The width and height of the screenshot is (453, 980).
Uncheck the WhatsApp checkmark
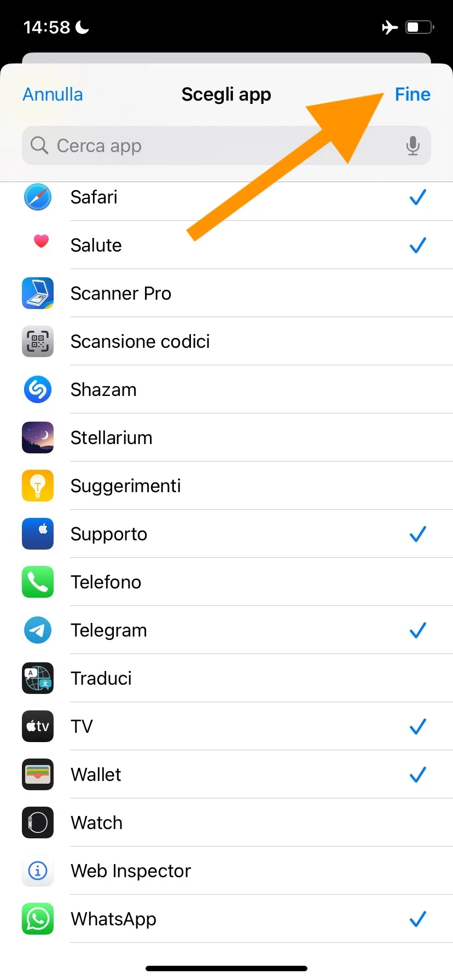tap(417, 919)
